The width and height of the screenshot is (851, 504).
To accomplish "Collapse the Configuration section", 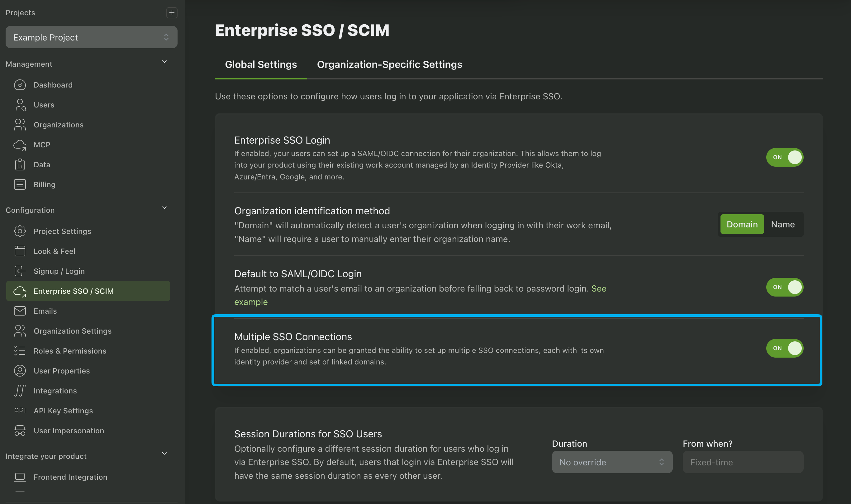I will [164, 208].
